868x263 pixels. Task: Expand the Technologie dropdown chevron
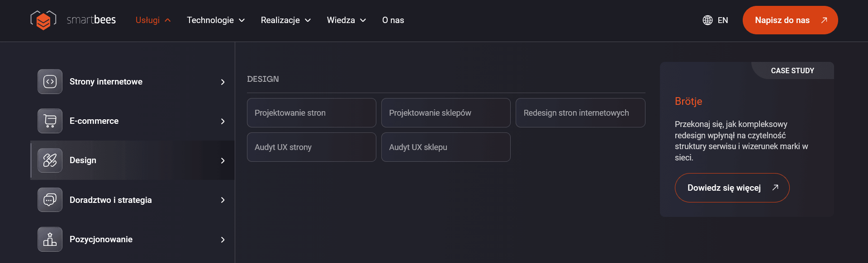242,20
